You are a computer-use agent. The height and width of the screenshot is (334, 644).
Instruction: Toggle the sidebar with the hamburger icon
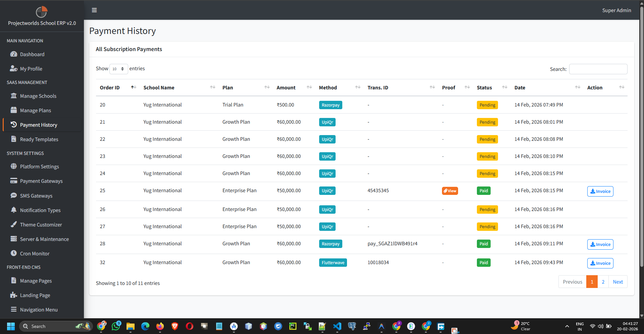(94, 10)
